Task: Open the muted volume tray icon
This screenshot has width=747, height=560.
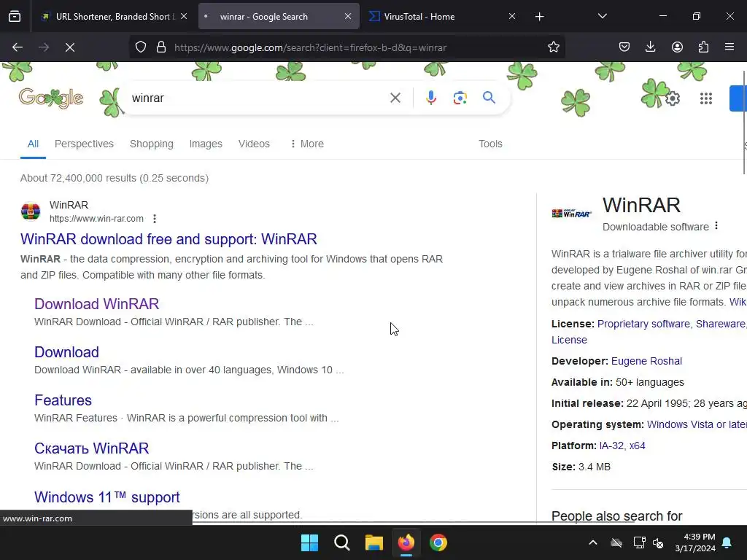Action: click(658, 542)
